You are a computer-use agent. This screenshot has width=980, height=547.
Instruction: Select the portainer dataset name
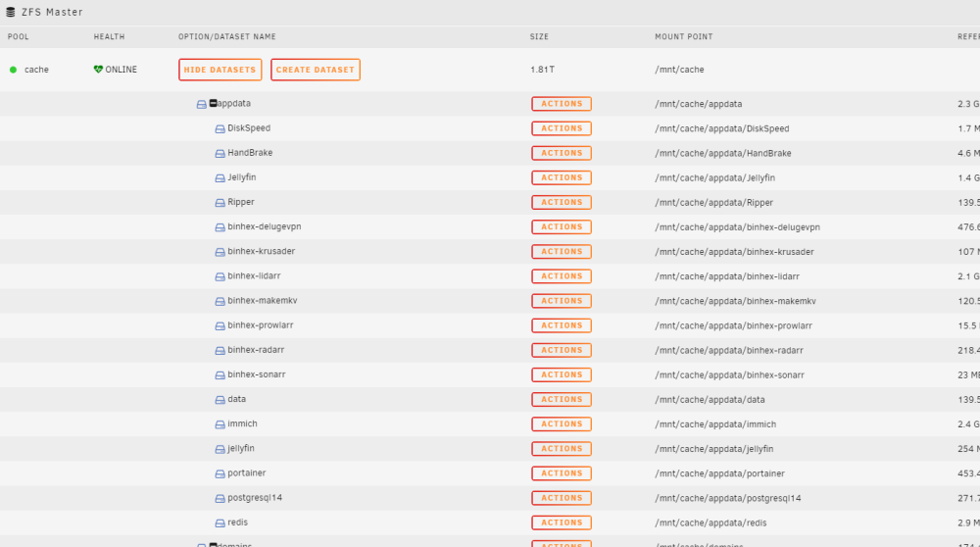[247, 472]
